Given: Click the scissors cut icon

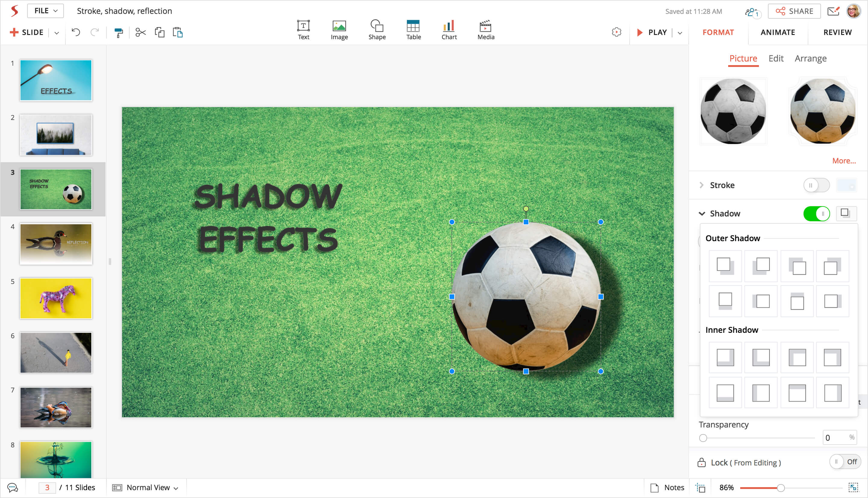Looking at the screenshot, I should [140, 33].
